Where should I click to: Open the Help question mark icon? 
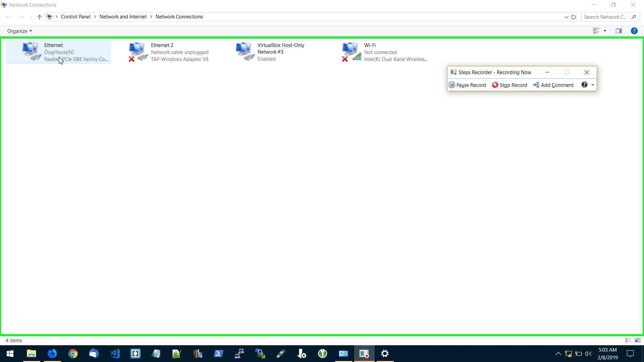coord(634,31)
